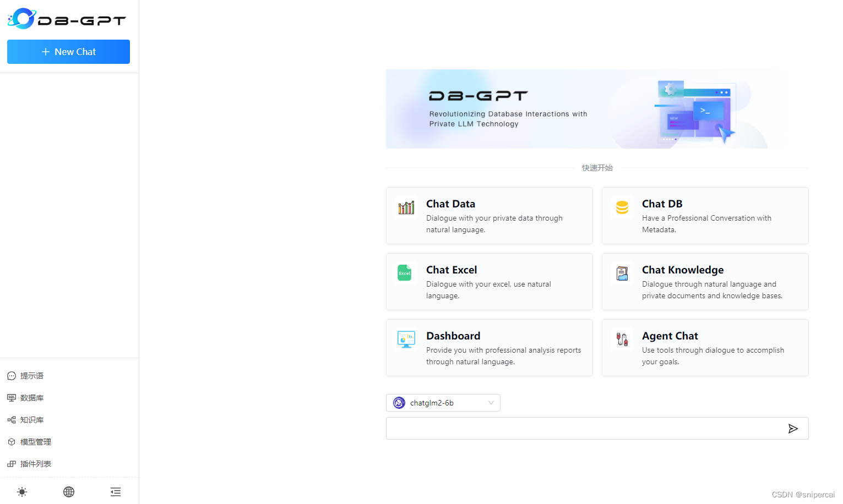Click the green Excel file icon

[405, 273]
